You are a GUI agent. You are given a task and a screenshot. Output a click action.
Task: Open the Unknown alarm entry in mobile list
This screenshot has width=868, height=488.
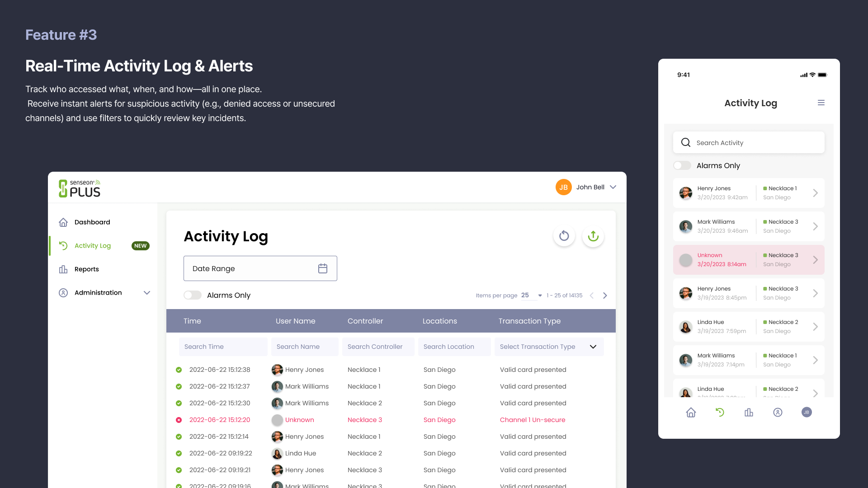[748, 260]
